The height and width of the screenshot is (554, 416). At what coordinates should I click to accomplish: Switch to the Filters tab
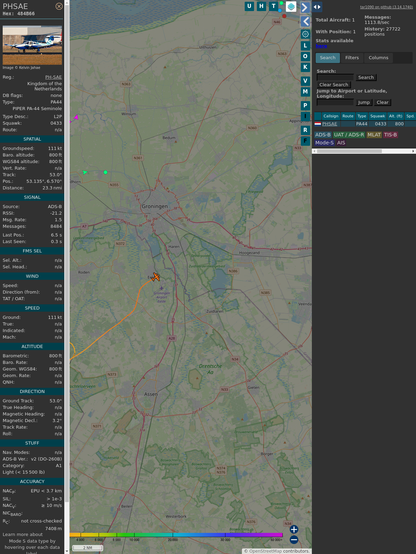(352, 58)
